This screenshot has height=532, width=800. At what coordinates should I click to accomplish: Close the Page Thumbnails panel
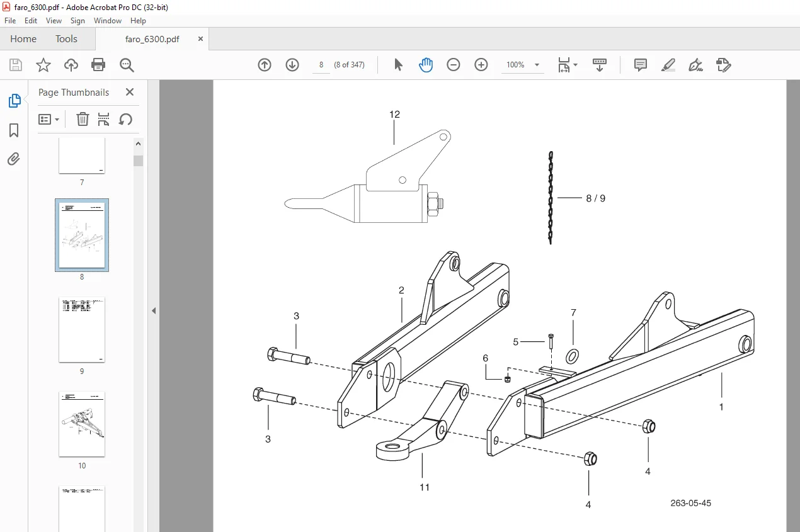coord(130,92)
